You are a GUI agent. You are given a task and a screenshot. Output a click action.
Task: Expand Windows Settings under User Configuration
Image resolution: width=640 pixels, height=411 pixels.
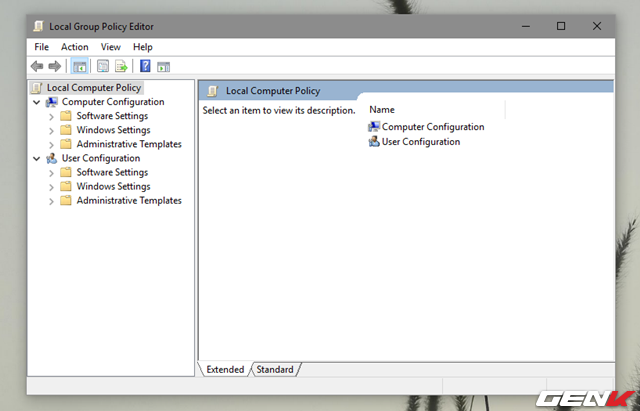point(51,187)
